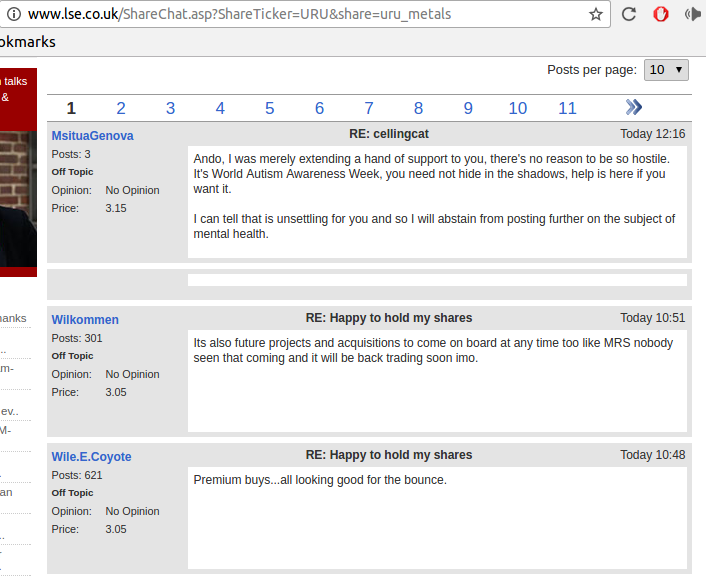Viewport: 706px width, 577px height.
Task: Go to page 10 of posts
Action: tap(518, 108)
